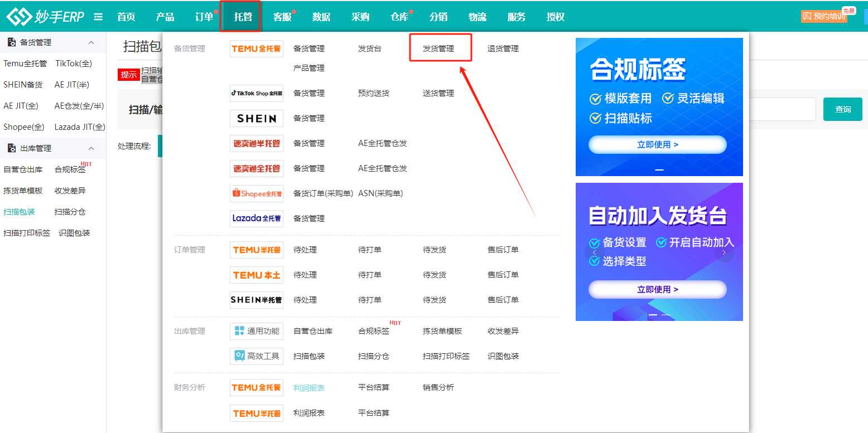Click the TEMU全托管 logo under 备货管理
The width and height of the screenshot is (868, 433).
click(x=257, y=48)
